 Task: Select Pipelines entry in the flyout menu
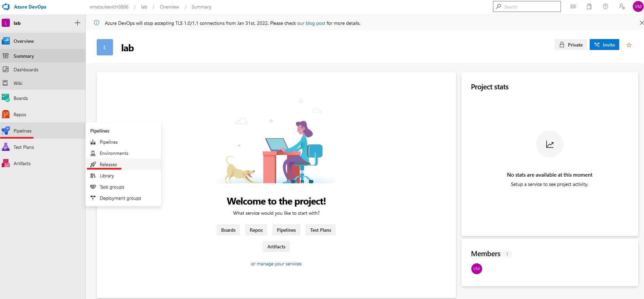pyautogui.click(x=124, y=142)
